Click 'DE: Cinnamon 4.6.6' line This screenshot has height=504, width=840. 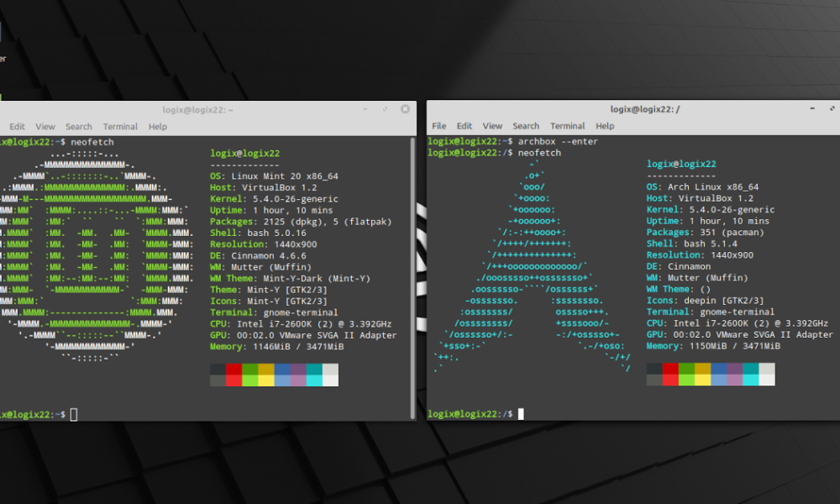258,256
